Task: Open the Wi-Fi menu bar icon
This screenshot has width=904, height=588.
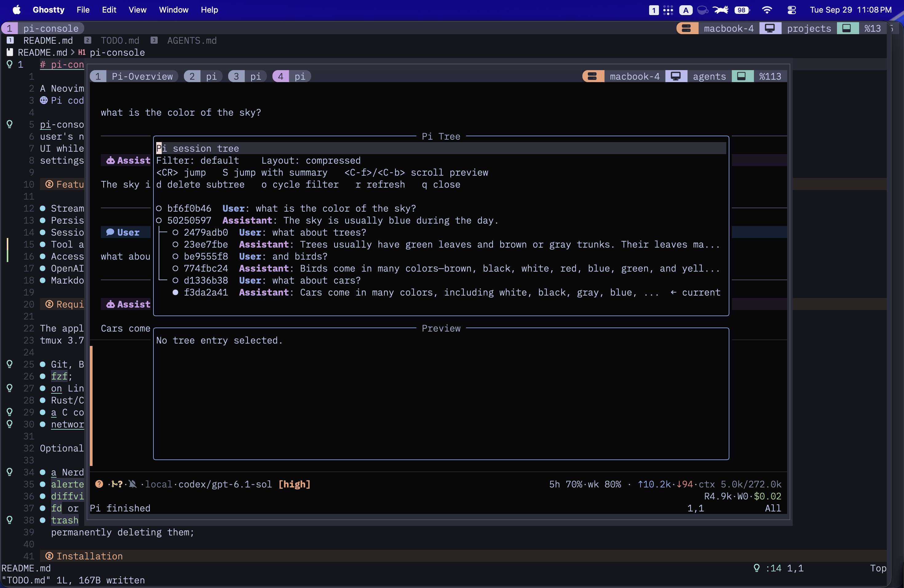Action: tap(767, 10)
